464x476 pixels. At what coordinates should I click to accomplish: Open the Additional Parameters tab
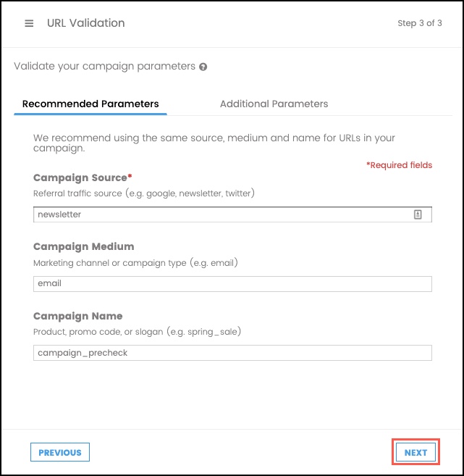[x=274, y=104]
